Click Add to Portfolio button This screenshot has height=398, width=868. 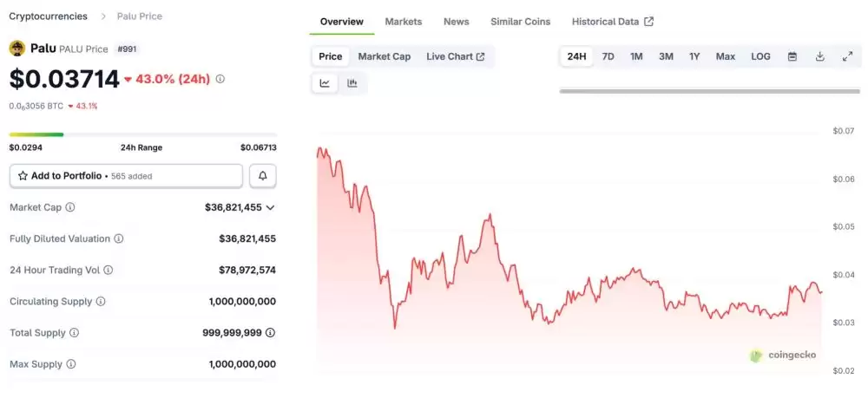(x=126, y=176)
